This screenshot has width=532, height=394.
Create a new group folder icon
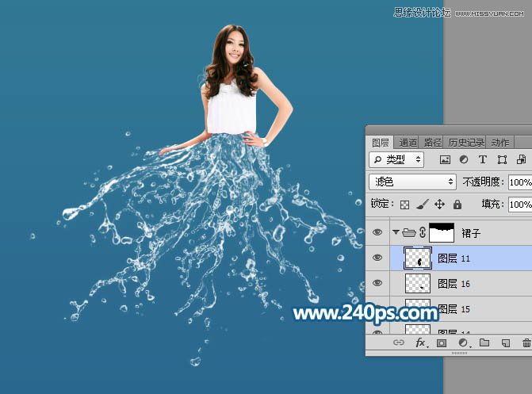click(x=484, y=343)
